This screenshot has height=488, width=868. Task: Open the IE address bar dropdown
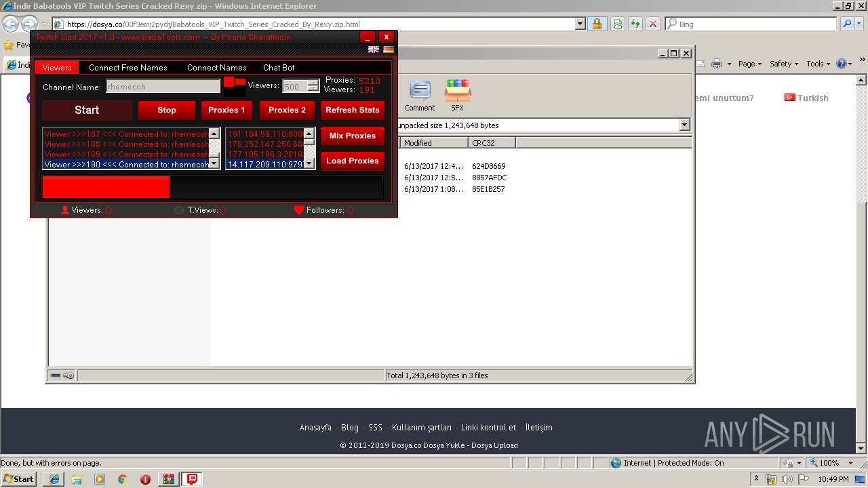pos(580,24)
